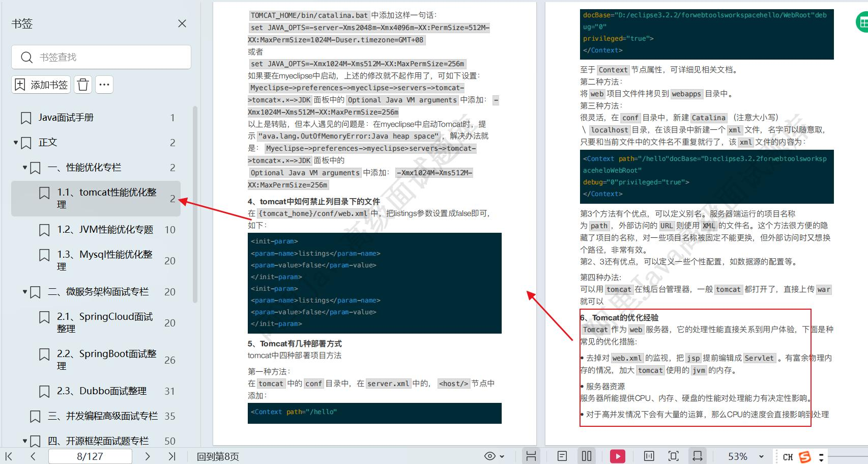The width and height of the screenshot is (868, 464).
Task: Click the 书签查找 bookmark search field
Action: click(101, 57)
